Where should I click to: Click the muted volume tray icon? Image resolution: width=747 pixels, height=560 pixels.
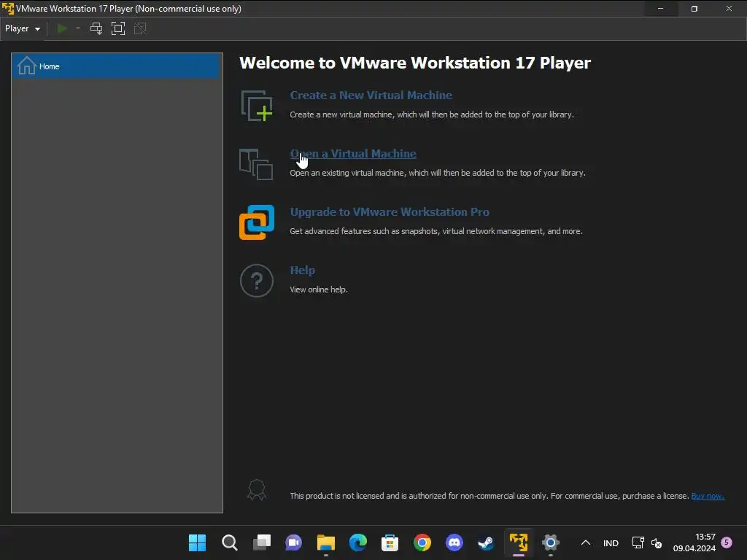coord(657,542)
